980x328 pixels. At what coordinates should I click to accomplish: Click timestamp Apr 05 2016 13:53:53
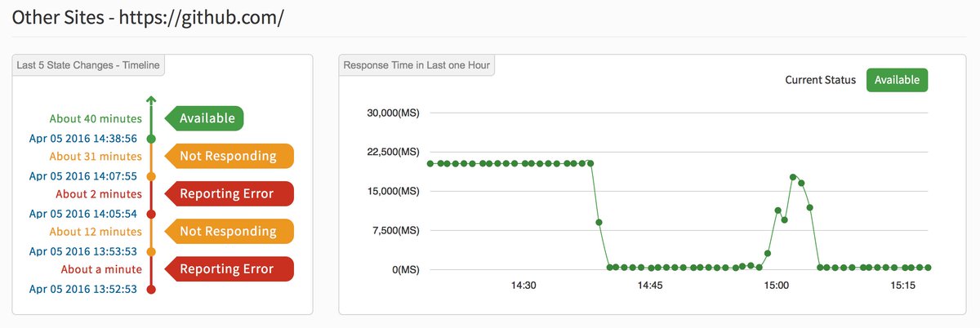82,251
